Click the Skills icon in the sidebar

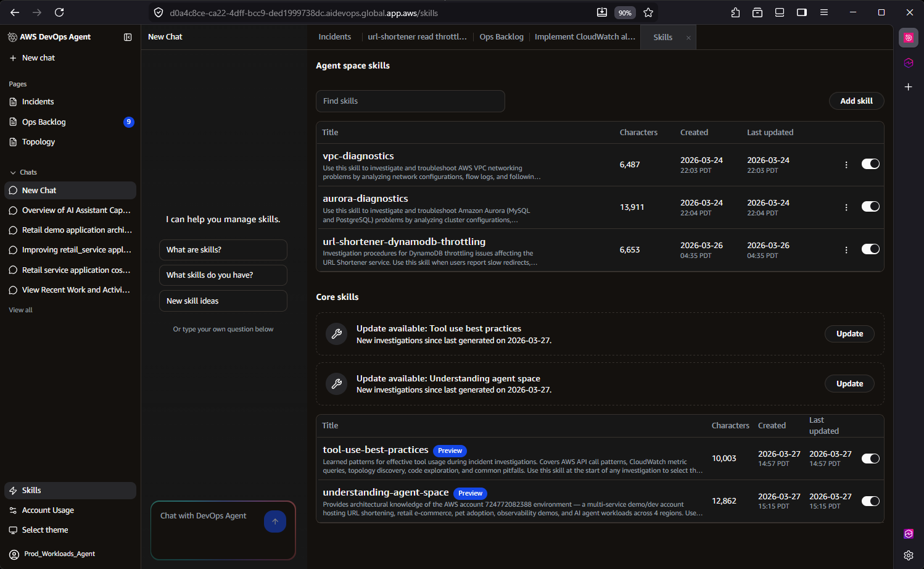31,490
